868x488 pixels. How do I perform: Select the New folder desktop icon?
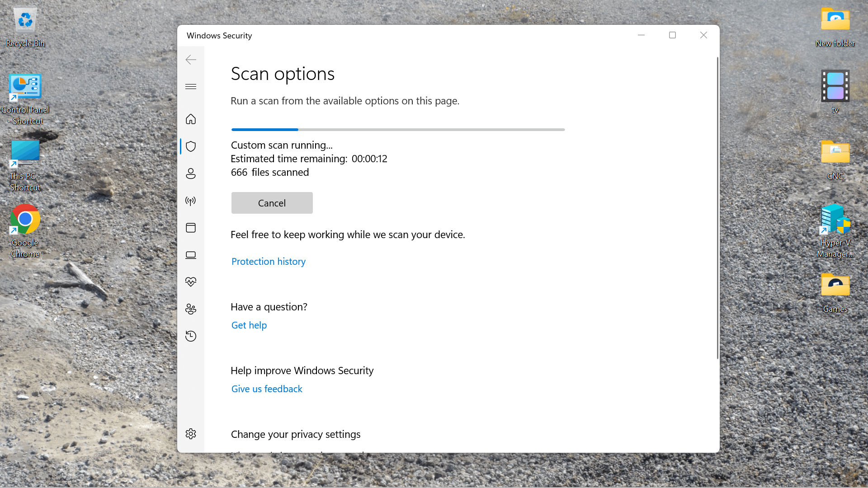click(x=835, y=27)
